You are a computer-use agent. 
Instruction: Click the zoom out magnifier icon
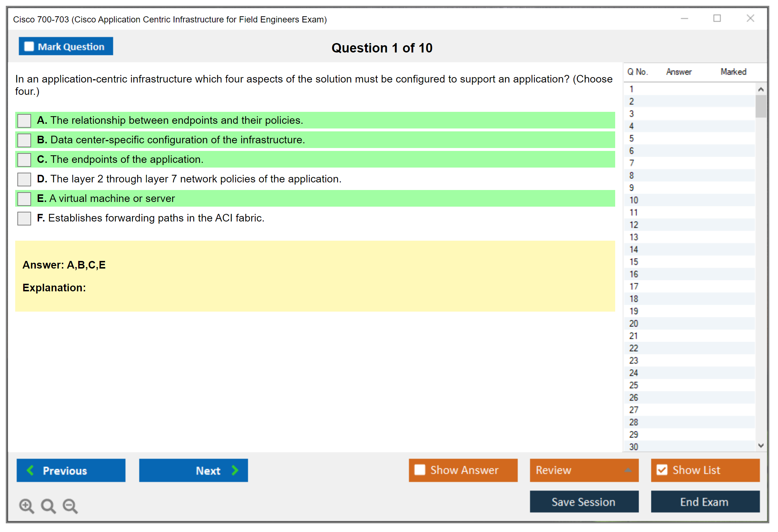coord(70,506)
